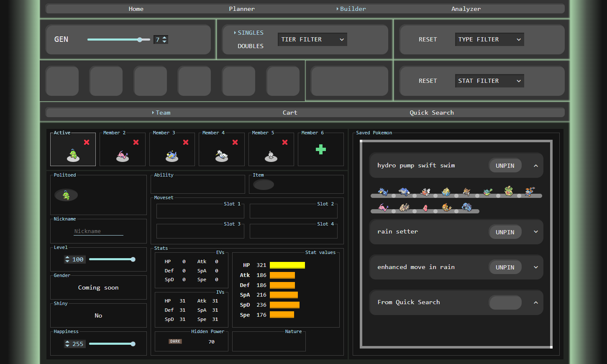
Task: Open the Ability selection box
Action: coord(198,185)
